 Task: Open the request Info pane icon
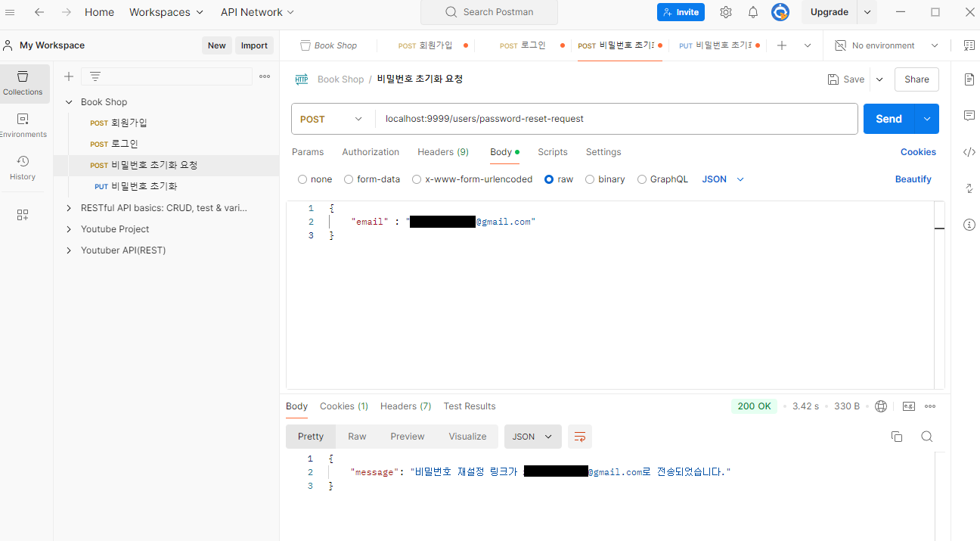coord(969,225)
